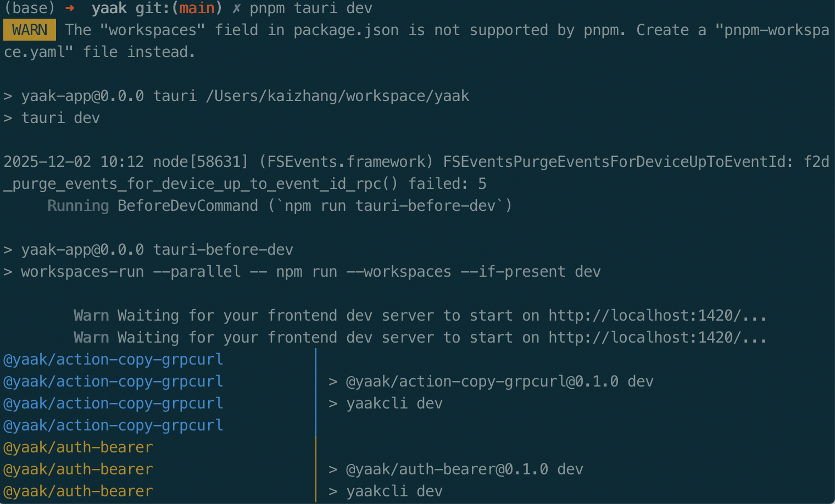Image resolution: width=835 pixels, height=504 pixels.
Task: Click last blue '@yaak/action-copy-grpcurl' label
Action: pyautogui.click(x=113, y=425)
